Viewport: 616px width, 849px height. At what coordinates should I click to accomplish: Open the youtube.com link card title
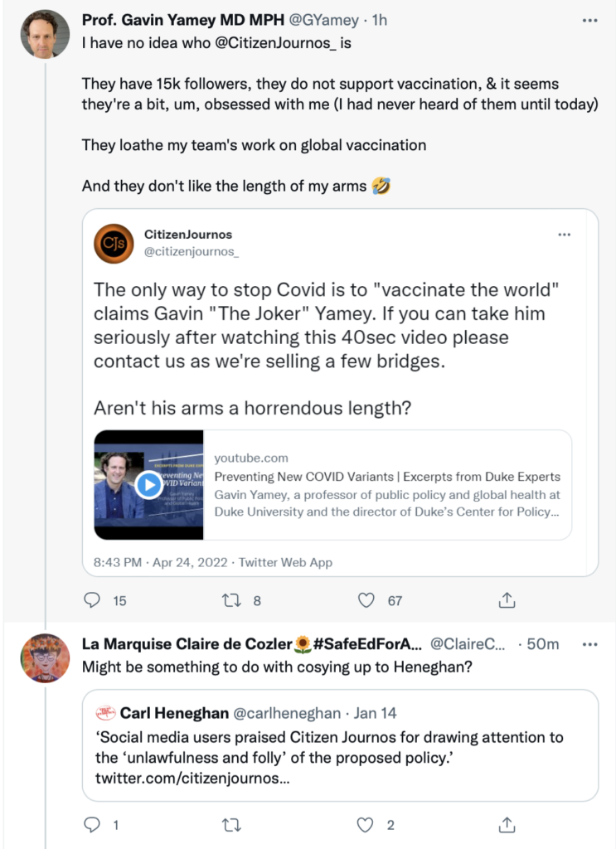click(387, 477)
